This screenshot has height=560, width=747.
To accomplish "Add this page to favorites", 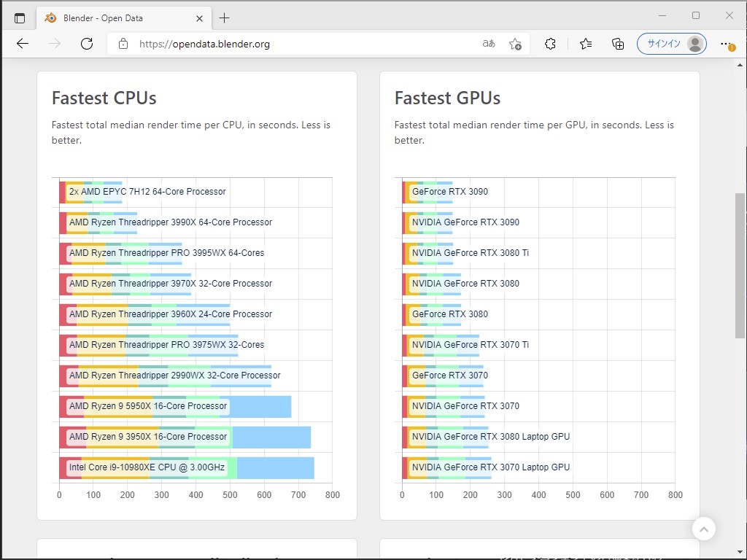I will [x=515, y=44].
